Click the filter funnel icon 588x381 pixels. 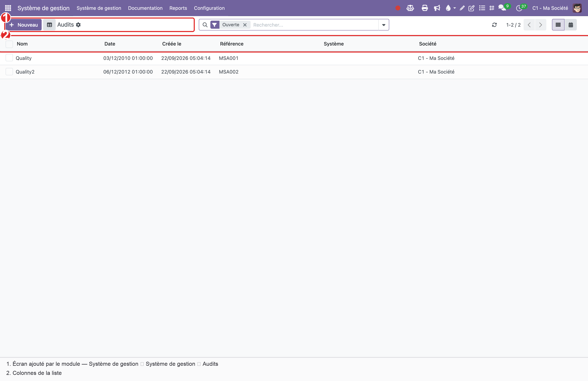coord(215,25)
